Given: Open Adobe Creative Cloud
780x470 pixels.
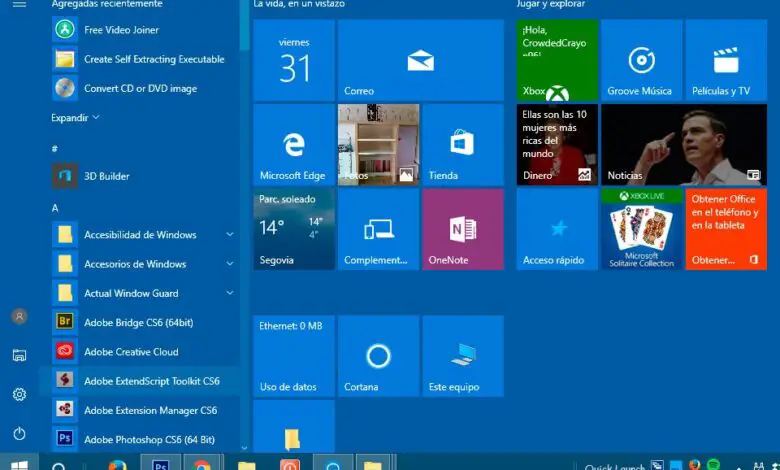Looking at the screenshot, I should tap(139, 352).
